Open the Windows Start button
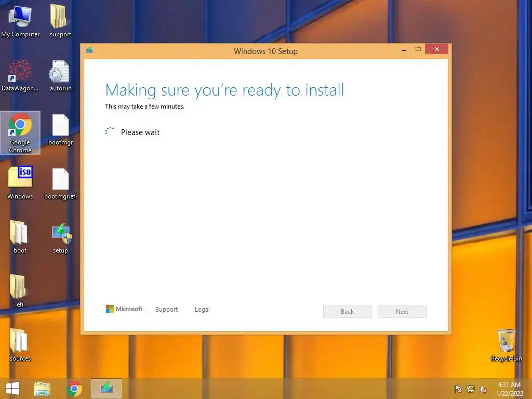Viewport: 532px width, 399px height. [12, 389]
